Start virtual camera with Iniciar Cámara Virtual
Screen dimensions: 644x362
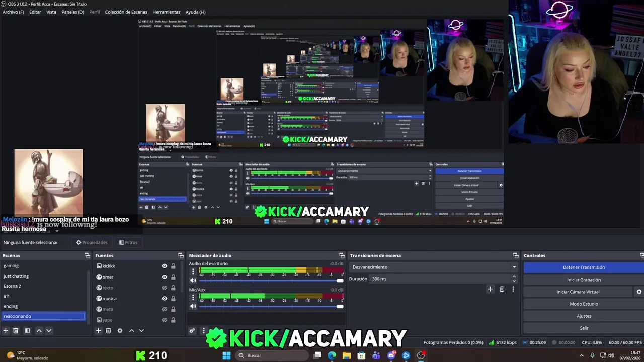578,292
